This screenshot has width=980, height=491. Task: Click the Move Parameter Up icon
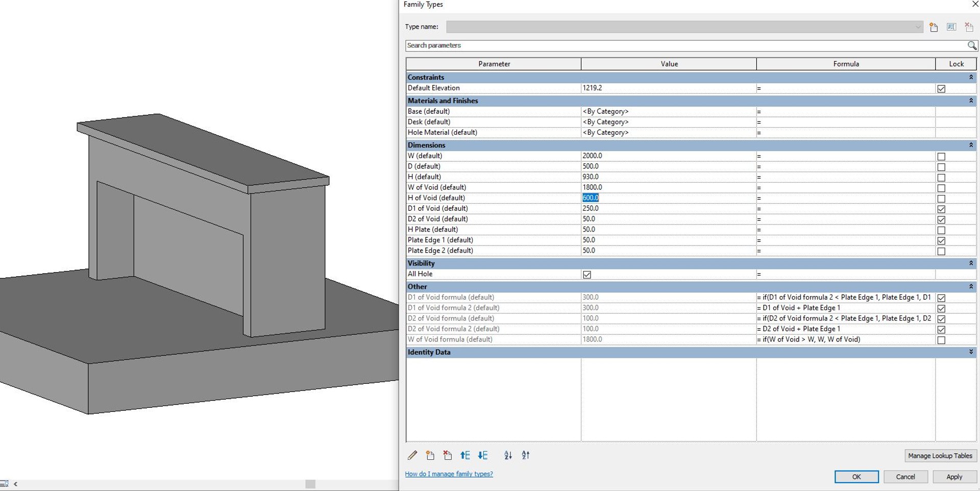(x=465, y=455)
